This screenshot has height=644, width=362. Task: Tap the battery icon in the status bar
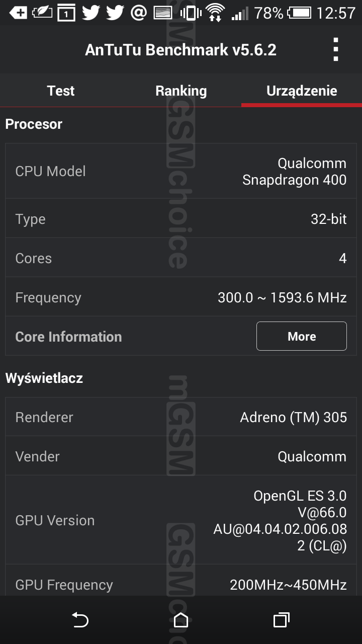[x=300, y=12]
